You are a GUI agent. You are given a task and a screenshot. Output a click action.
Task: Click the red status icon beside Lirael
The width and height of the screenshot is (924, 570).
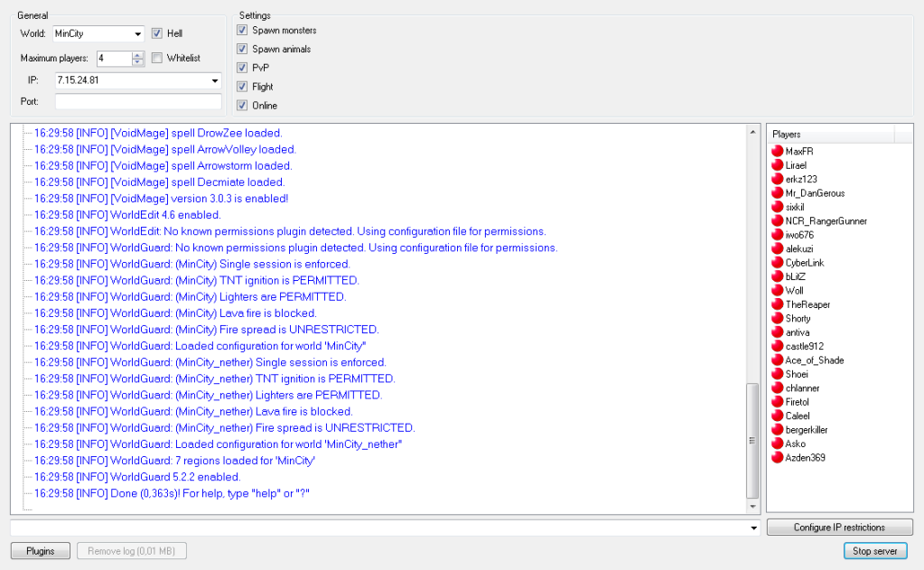coord(778,165)
